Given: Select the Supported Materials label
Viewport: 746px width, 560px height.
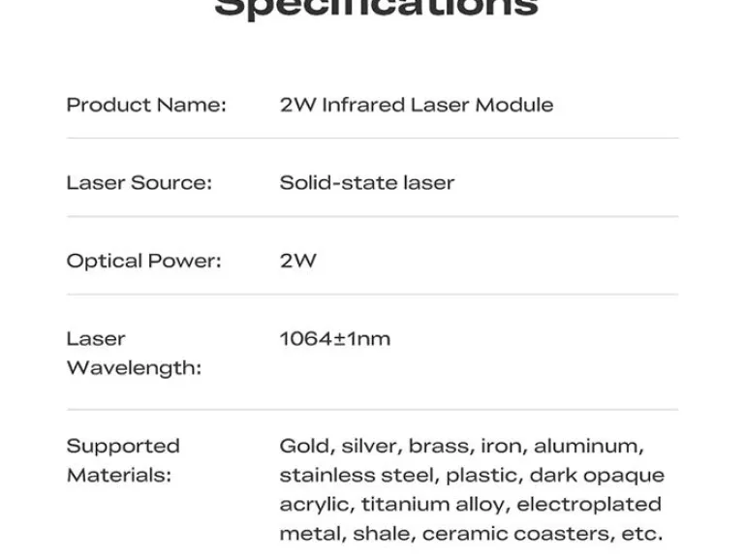Looking at the screenshot, I should tap(123, 460).
